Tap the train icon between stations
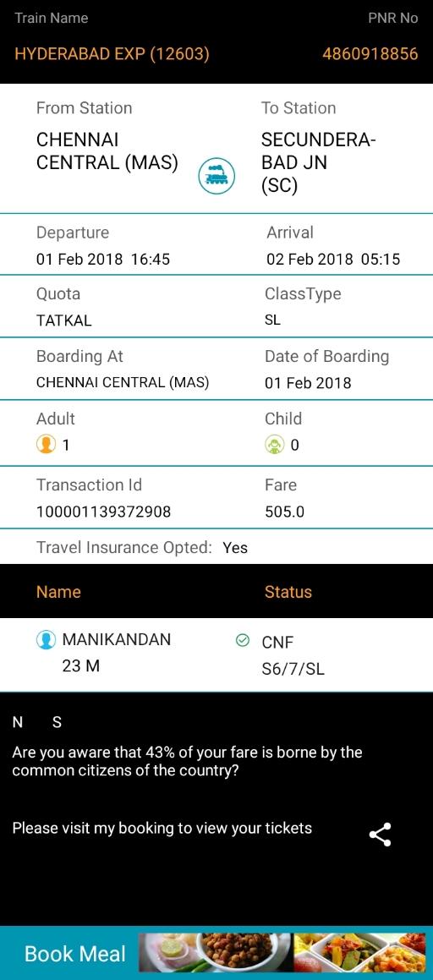 coord(216,176)
